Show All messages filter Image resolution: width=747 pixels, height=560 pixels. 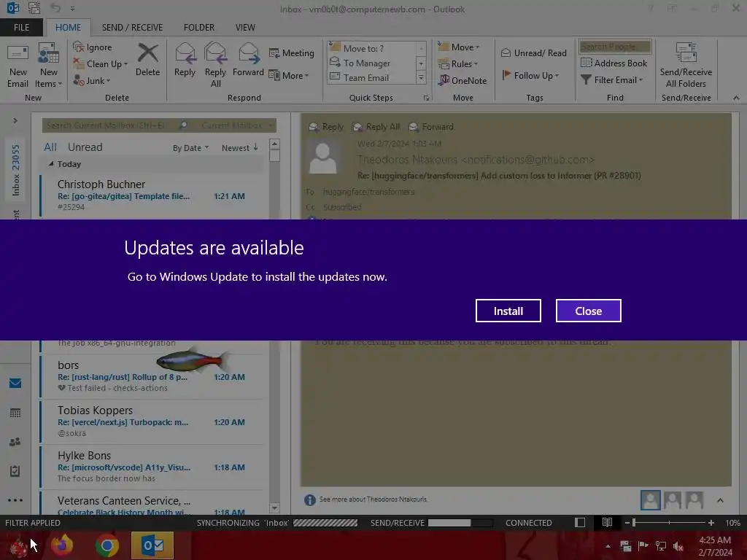(x=50, y=147)
